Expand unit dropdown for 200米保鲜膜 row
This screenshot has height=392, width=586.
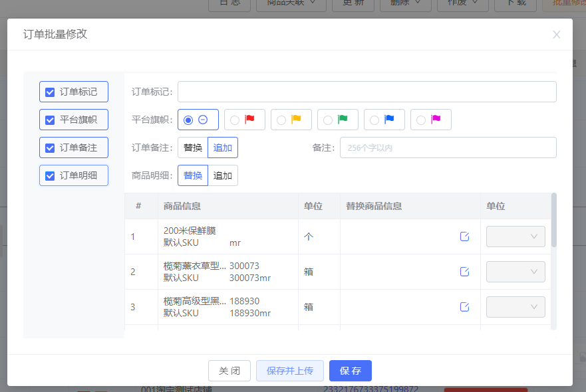click(515, 237)
